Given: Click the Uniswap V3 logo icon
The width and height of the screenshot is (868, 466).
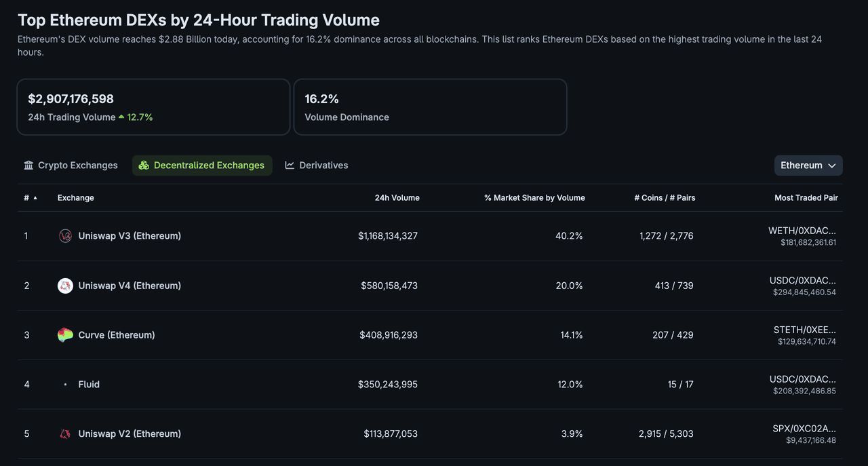Looking at the screenshot, I should point(65,236).
